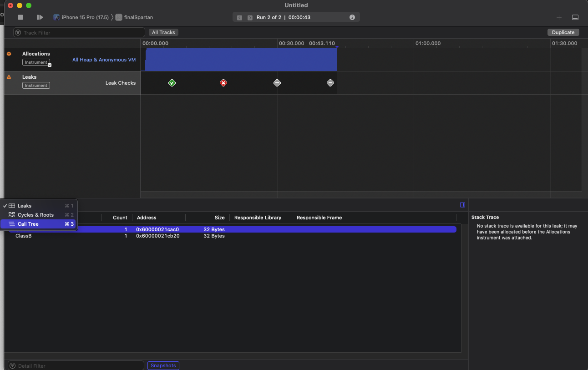This screenshot has width=588, height=370.
Task: Select the Leaks track name in the track list
Action: [29, 77]
